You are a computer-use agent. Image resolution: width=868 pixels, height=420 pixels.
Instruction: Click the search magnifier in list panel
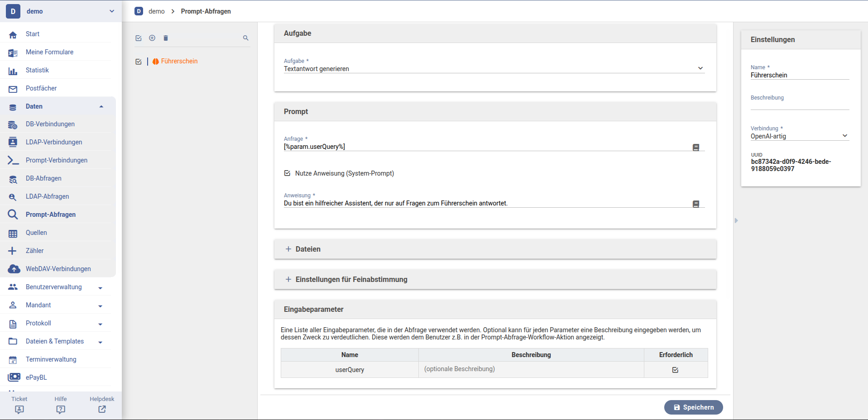pyautogui.click(x=245, y=38)
